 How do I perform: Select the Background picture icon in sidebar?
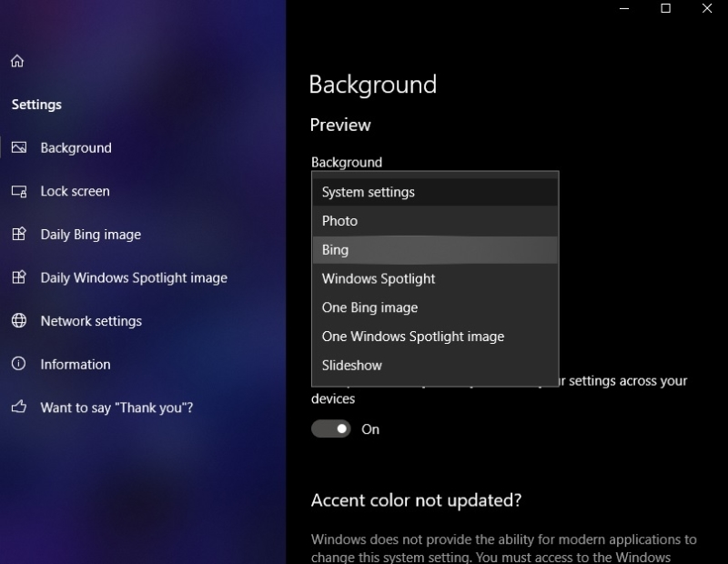tap(17, 147)
